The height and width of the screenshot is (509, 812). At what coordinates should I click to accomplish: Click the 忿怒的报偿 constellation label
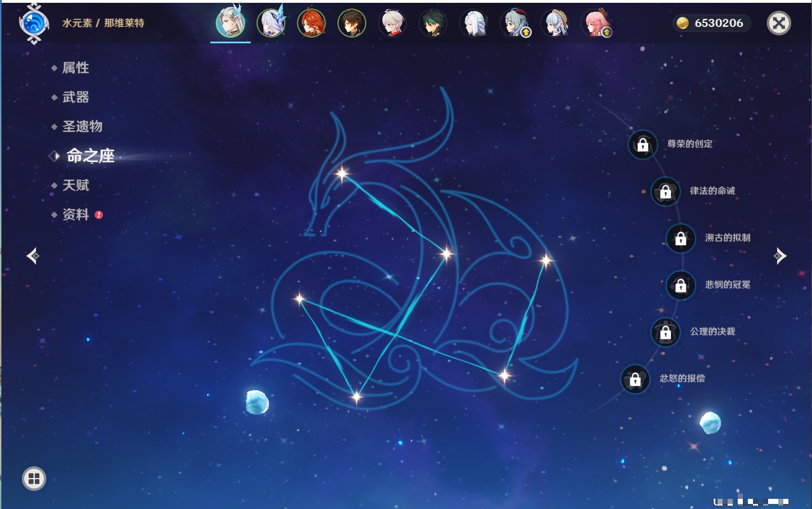point(682,378)
